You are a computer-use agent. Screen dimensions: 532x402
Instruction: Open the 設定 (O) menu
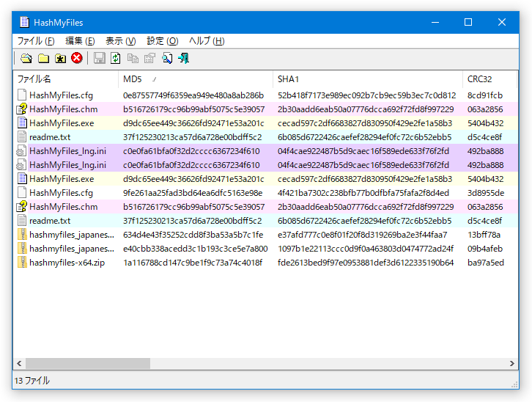[x=162, y=41]
